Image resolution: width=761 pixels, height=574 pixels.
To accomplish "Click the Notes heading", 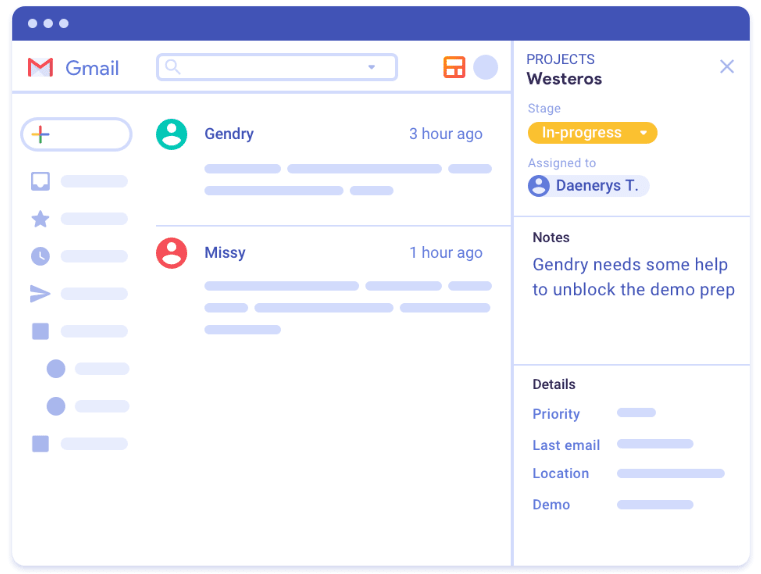I will click(551, 237).
